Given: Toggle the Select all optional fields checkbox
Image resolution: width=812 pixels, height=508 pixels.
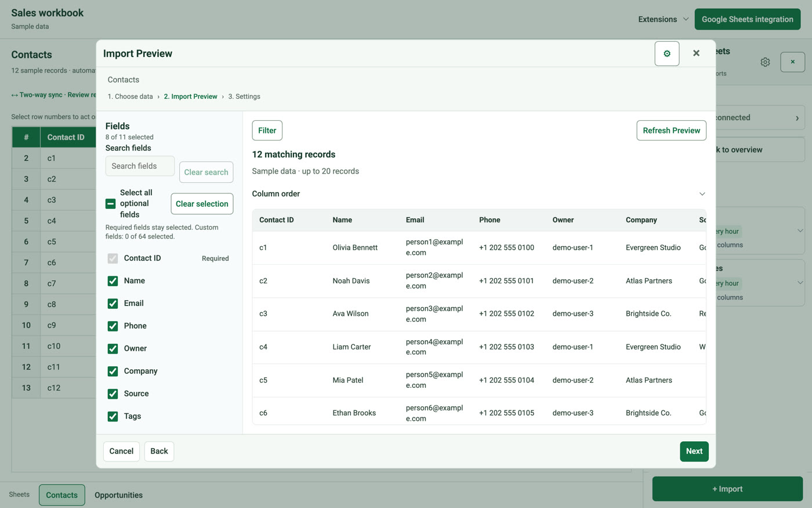Looking at the screenshot, I should coord(111,204).
